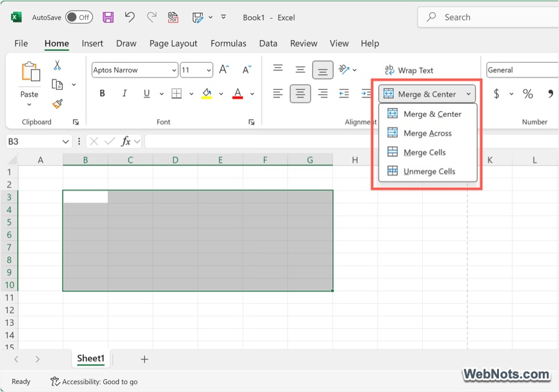The image size is (559, 392).
Task: Open the Name Box dropdown
Action: pos(66,141)
